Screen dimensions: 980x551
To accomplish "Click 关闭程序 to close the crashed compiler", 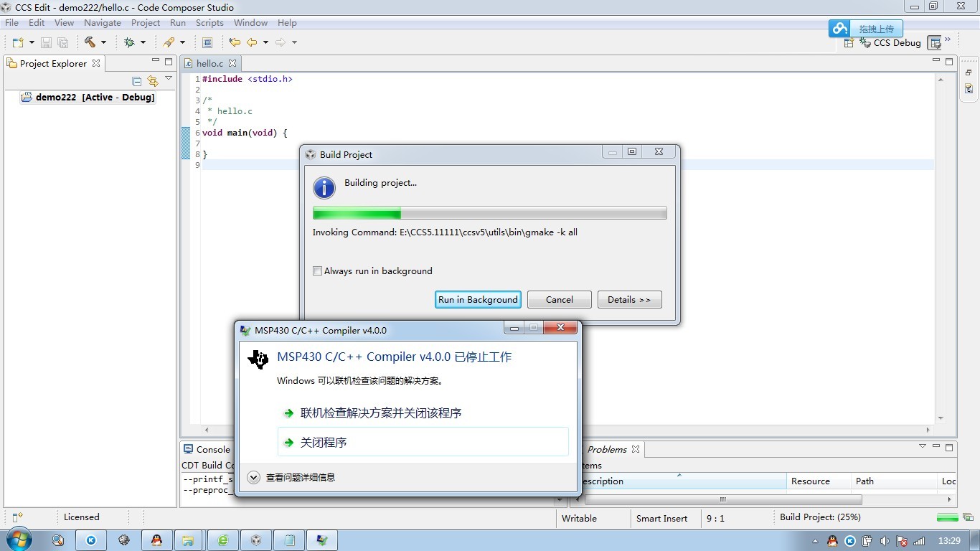I will pyautogui.click(x=423, y=443).
